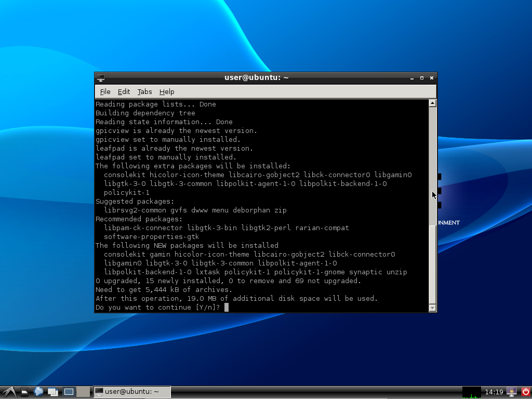Viewport: 532px width, 399px height.
Task: Click the iconify-all-windows taskbar icon
Action: (x=53, y=392)
